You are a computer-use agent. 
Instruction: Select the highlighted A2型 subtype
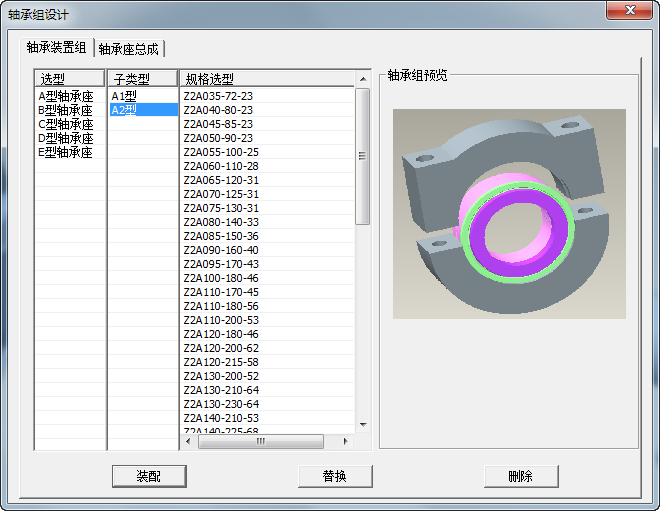tap(125, 110)
